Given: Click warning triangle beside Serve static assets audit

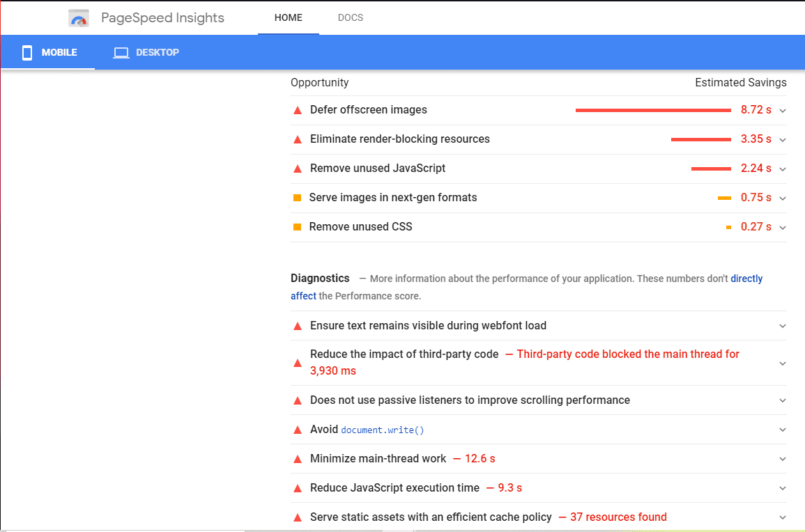Looking at the screenshot, I should coord(297,517).
